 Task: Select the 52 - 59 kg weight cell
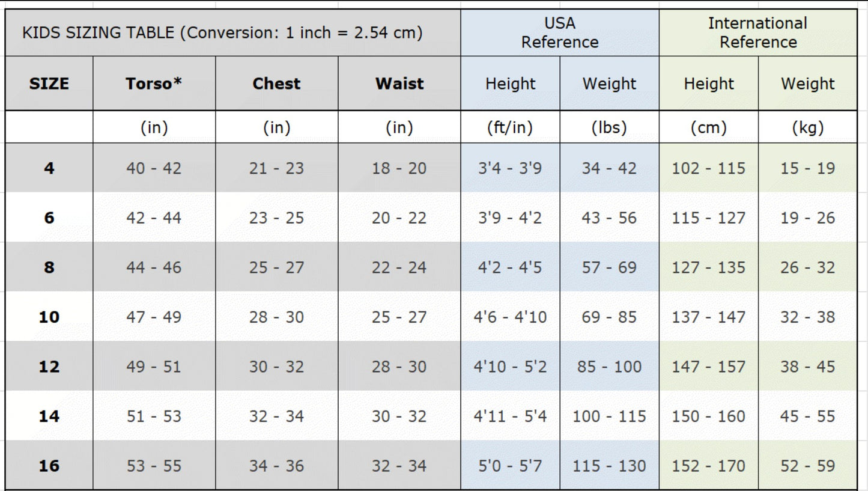coord(808,466)
